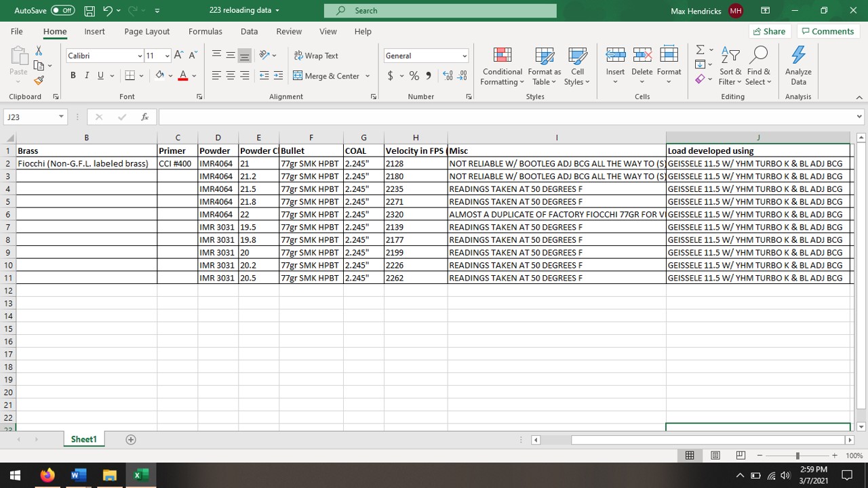Click the zoom slider handle

(797, 455)
